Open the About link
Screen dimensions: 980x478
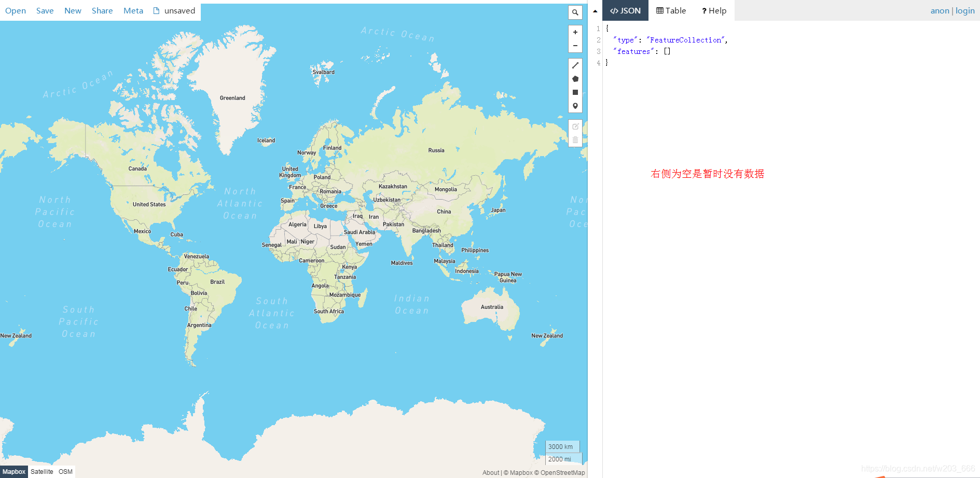(x=491, y=473)
